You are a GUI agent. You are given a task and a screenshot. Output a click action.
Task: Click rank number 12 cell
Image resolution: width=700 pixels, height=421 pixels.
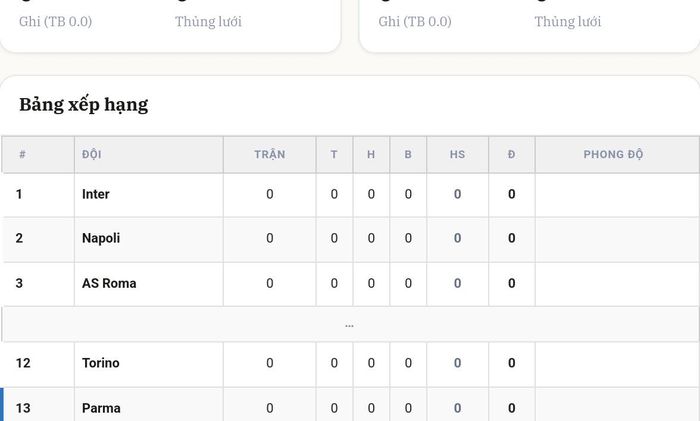point(38,363)
